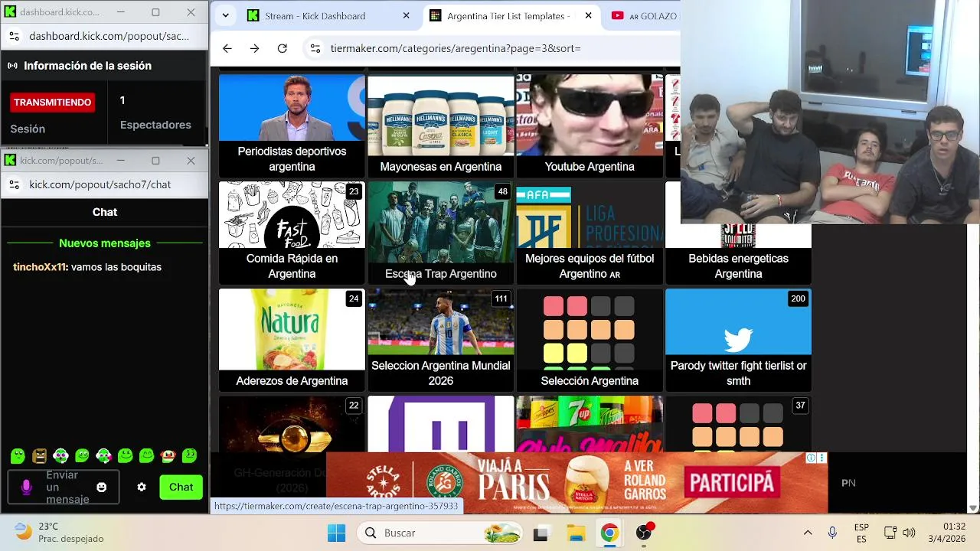Screen dimensions: 980x551
Task: Switch to the GOLAZO YouTube tab
Action: click(x=643, y=15)
